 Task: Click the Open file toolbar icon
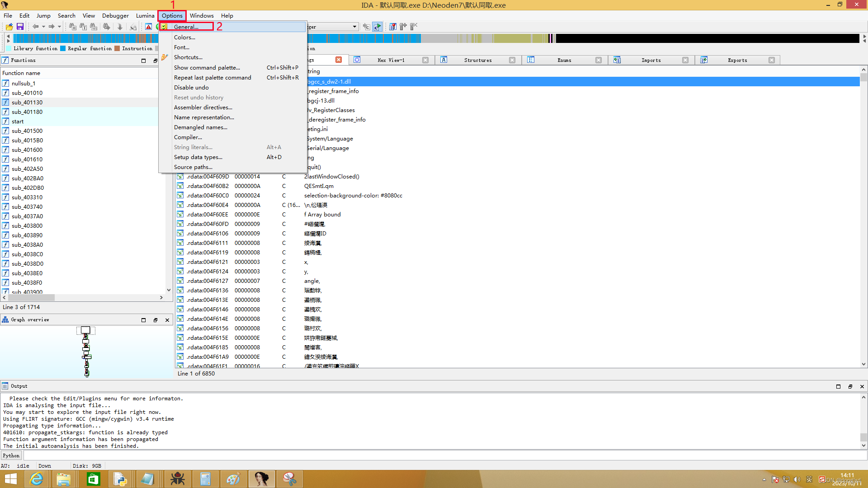pos(9,27)
